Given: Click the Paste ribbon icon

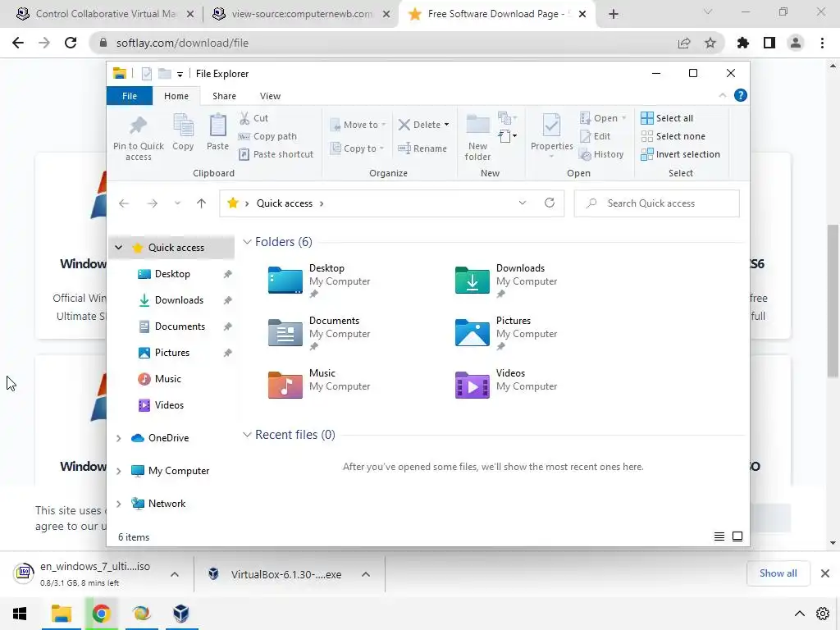Looking at the screenshot, I should [217, 132].
